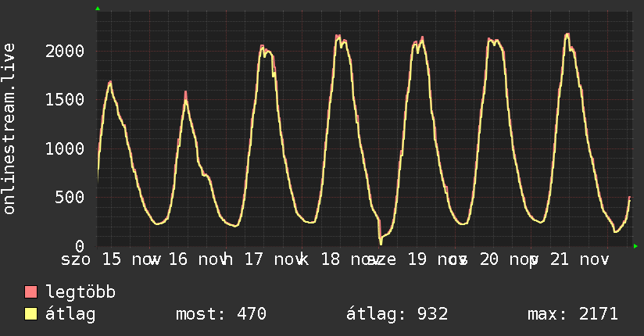Click the átlag legend label beside yellow swatch
644x336 pixels.
70,314
